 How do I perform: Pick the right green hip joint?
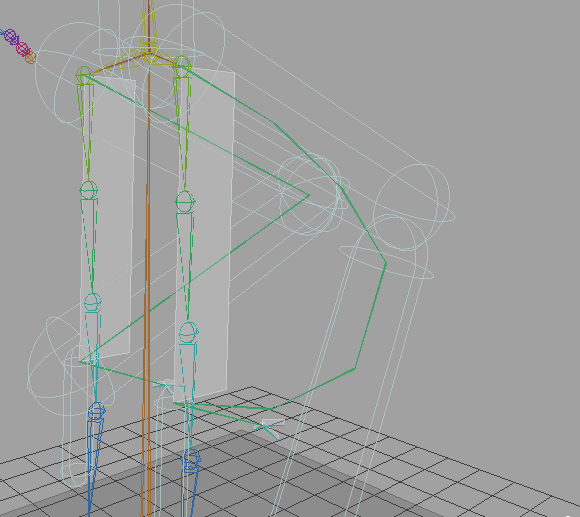point(182,65)
